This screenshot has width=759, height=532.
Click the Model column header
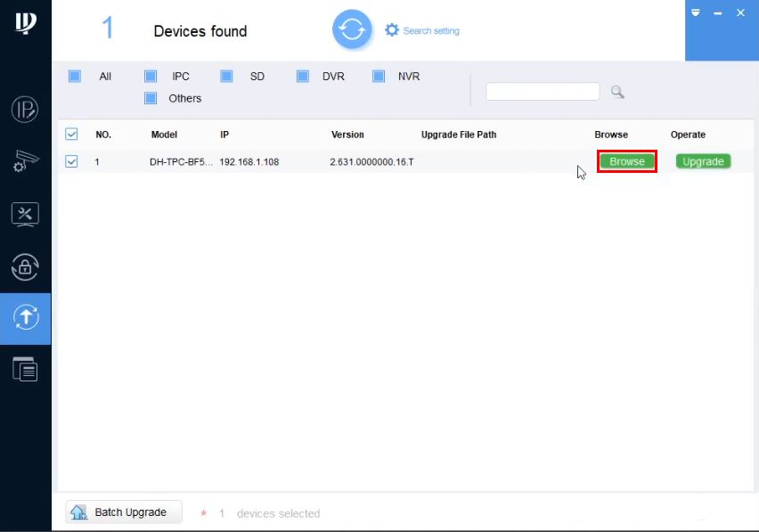[164, 135]
